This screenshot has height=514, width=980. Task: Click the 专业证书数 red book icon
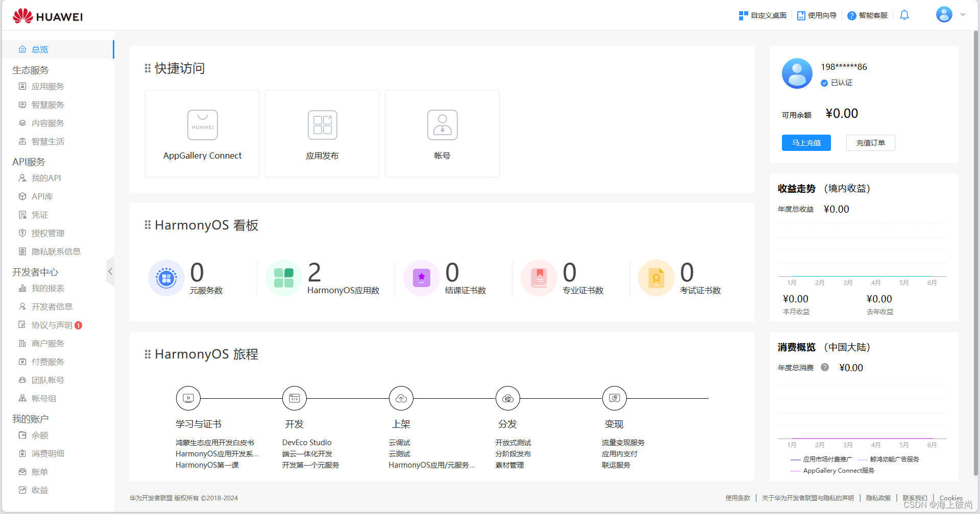click(x=539, y=278)
